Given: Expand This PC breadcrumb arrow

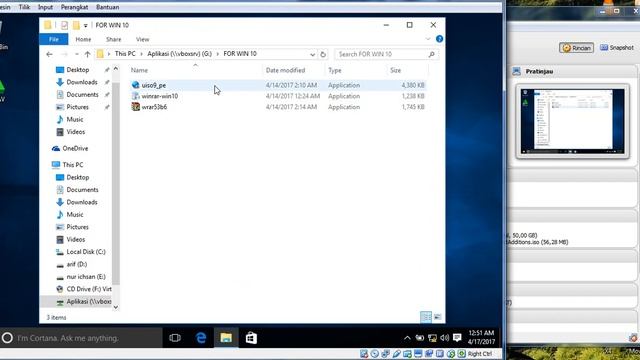Looking at the screenshot, I should [x=142, y=54].
